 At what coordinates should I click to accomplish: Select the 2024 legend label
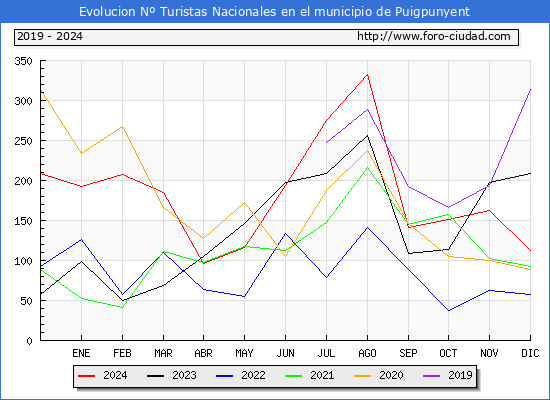[x=115, y=375]
